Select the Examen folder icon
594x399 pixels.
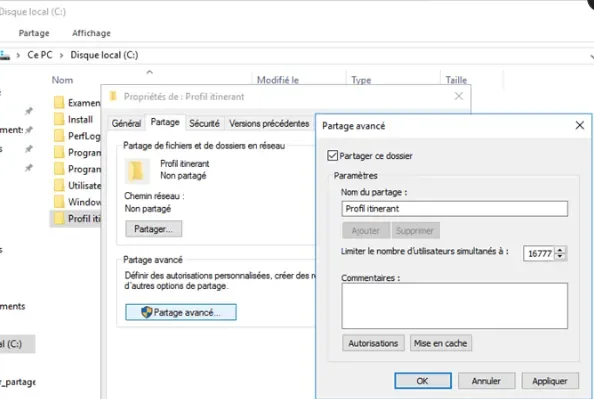click(59, 102)
